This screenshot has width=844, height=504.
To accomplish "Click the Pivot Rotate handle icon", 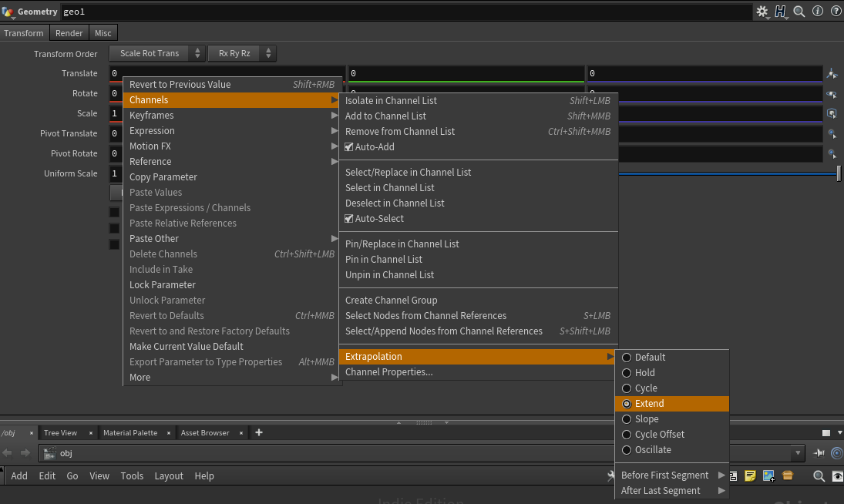I will pyautogui.click(x=832, y=154).
